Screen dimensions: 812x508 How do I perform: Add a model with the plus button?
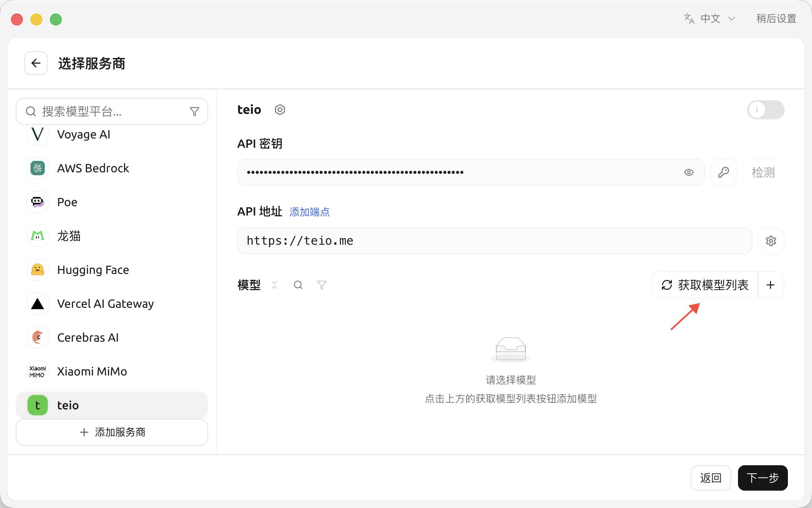(771, 285)
